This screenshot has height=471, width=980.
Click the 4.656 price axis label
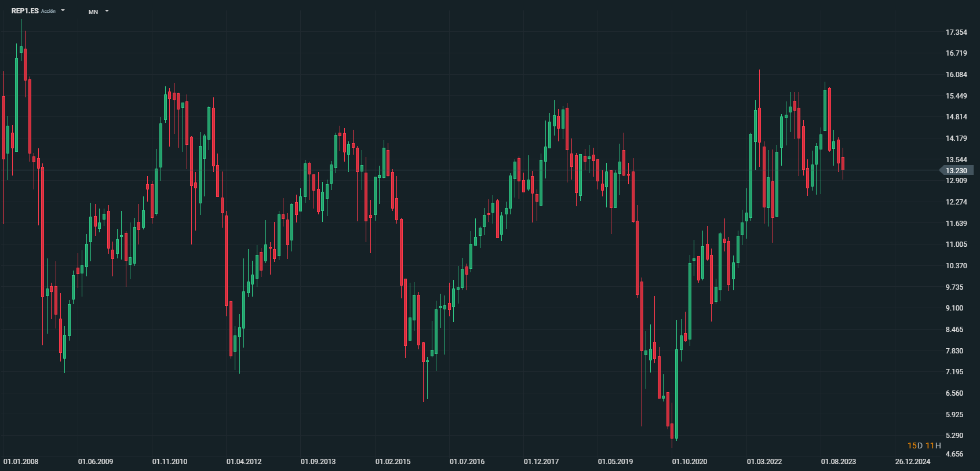pos(955,454)
